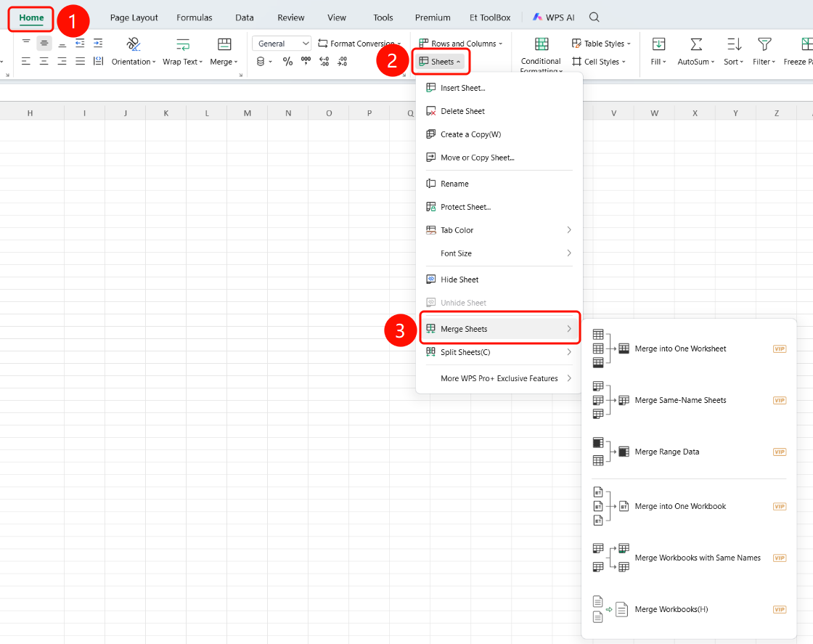813x644 pixels.
Task: Open the Data tab
Action: [x=245, y=17]
